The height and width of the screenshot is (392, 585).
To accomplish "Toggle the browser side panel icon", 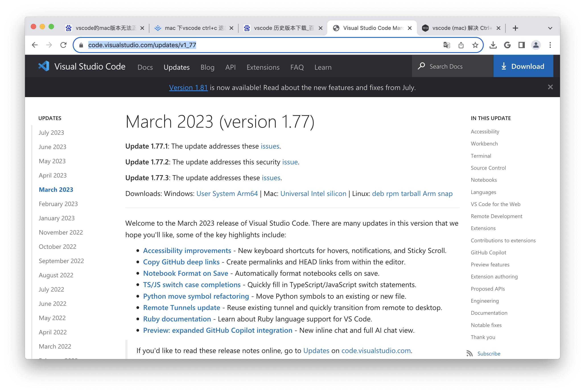I will click(521, 45).
